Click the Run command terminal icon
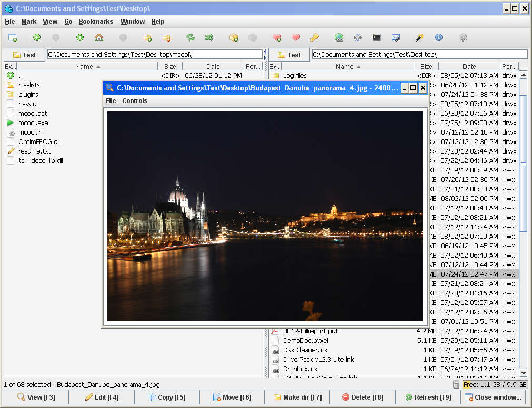 point(377,37)
